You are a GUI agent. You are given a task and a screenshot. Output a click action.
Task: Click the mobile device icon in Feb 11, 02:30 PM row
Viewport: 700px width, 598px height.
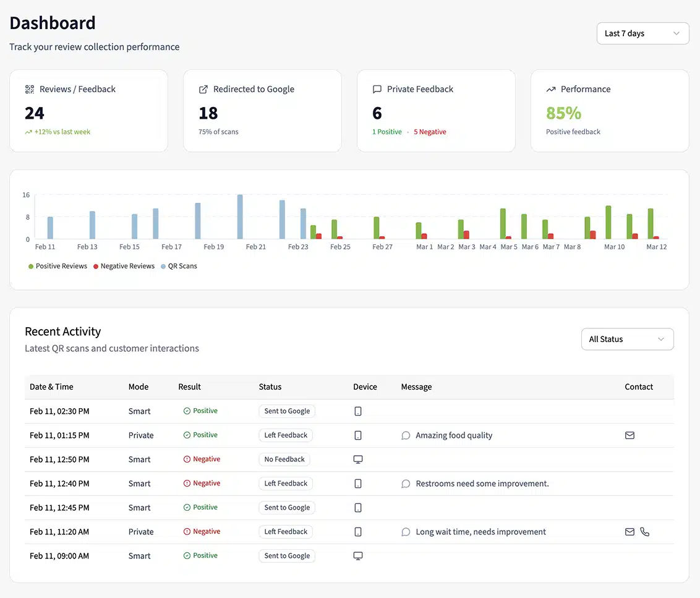click(x=358, y=411)
